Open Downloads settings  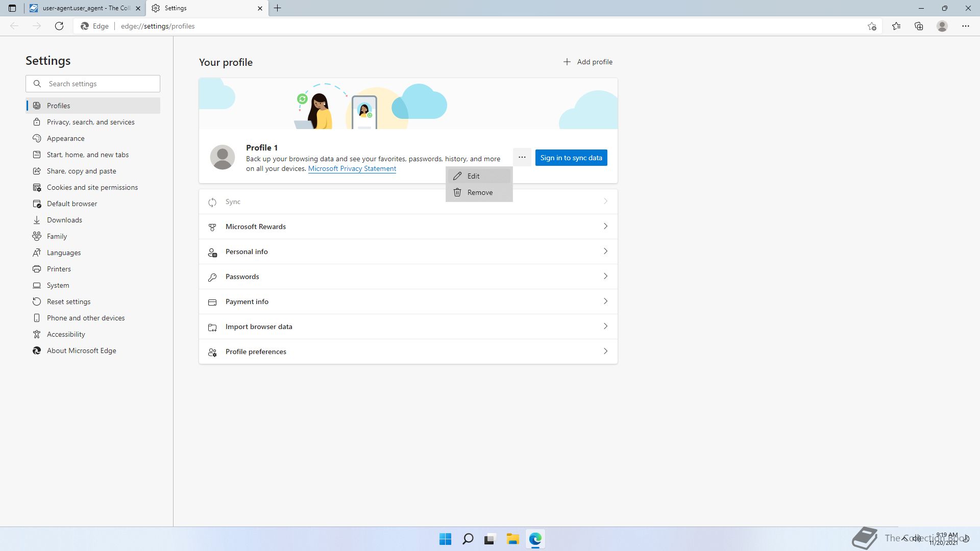pyautogui.click(x=93, y=220)
